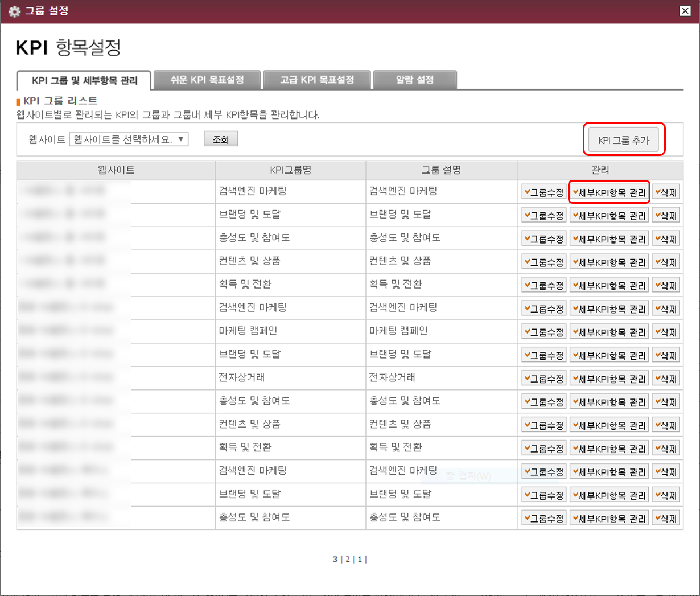Switch to the 쉬운 KPI 목표설정 tab
Screen dimensions: 700x596
[x=207, y=80]
